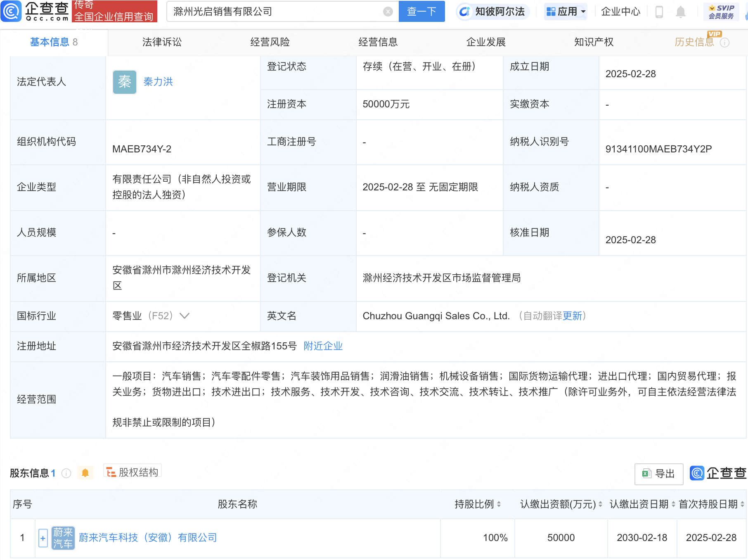
Task: Switch to the 知识产权 tab
Action: [594, 42]
